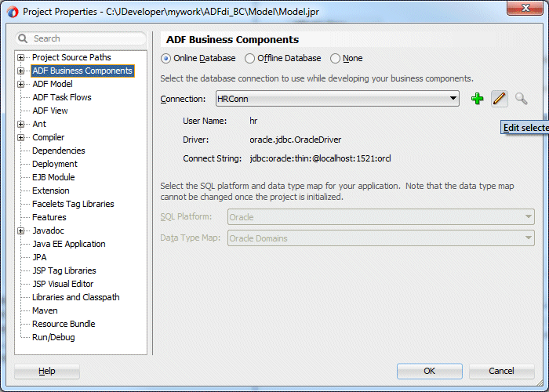The height and width of the screenshot is (392, 549).
Task: Click into the Search field
Action: [x=81, y=38]
